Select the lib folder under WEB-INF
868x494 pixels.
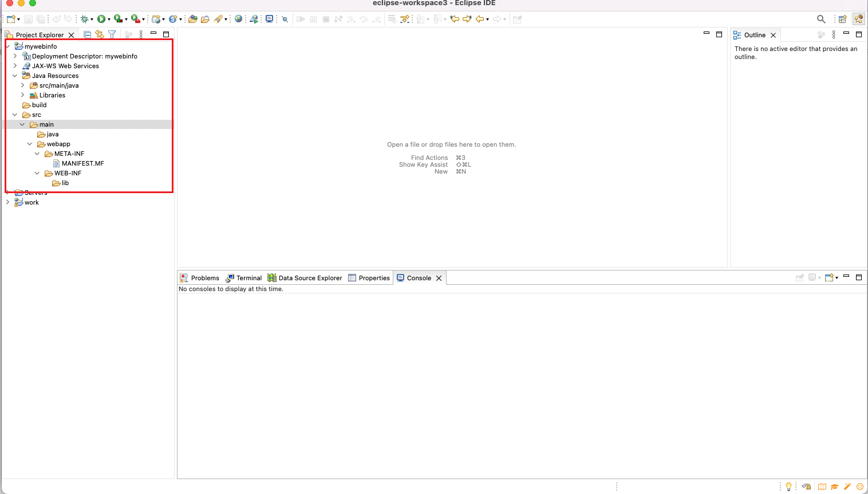click(x=60, y=183)
